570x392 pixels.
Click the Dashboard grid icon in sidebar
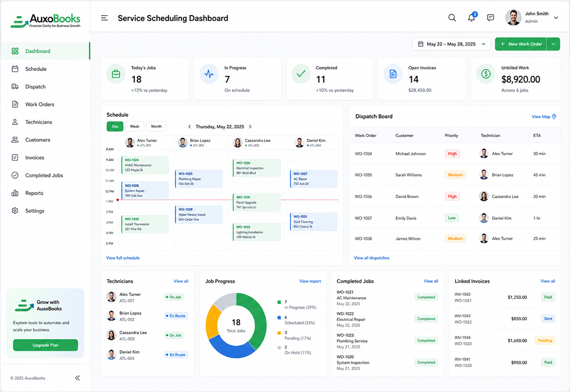[x=15, y=51]
